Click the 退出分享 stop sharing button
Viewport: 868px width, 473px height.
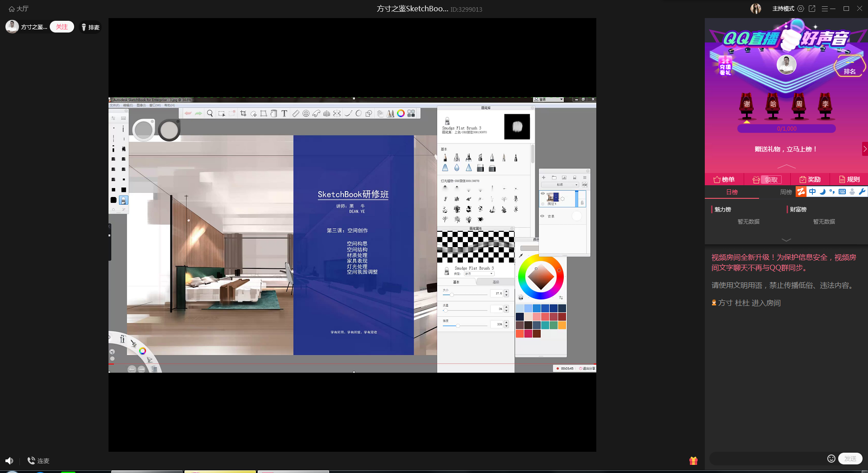coord(587,368)
